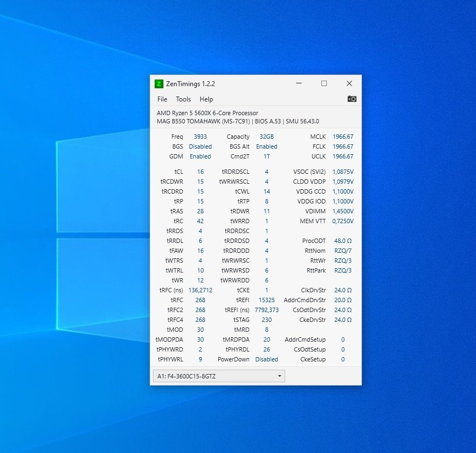
Task: Click the tRAS value 28
Action: 200,211
